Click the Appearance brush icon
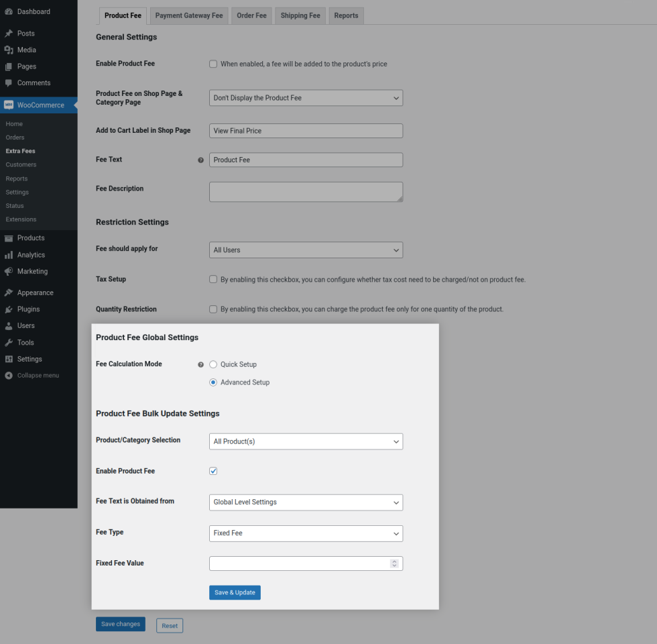Screen dimensions: 657x644 pyautogui.click(x=8, y=292)
